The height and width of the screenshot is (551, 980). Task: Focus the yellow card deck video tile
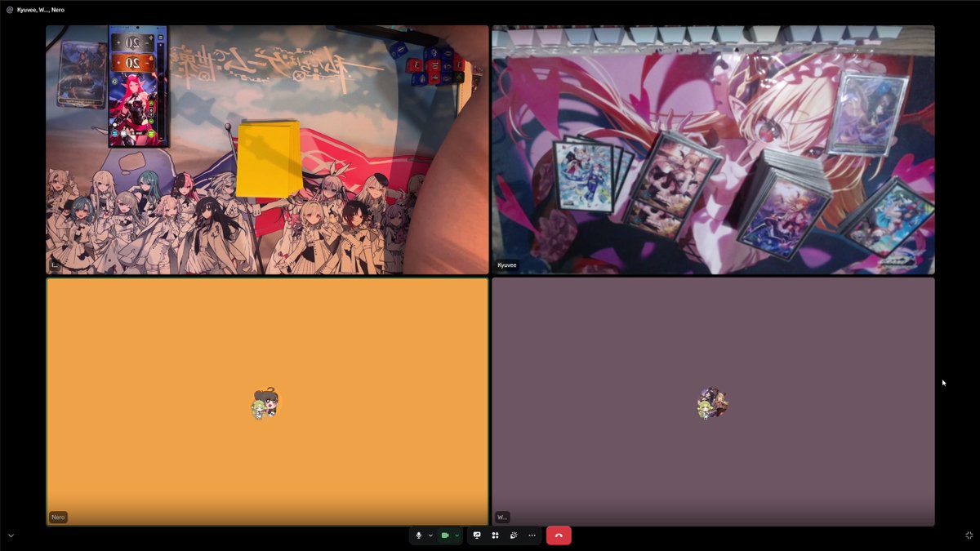(x=267, y=149)
